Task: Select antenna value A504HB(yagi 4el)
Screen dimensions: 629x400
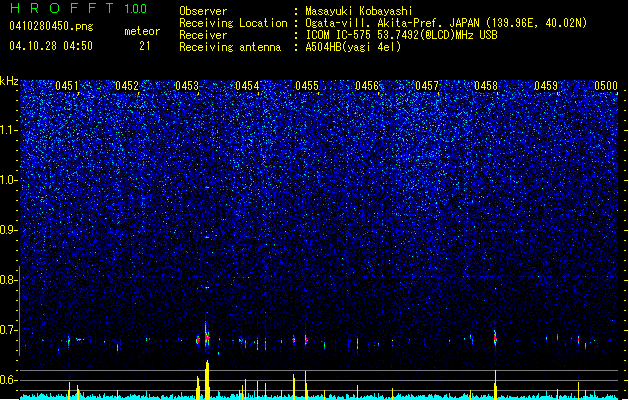Action: pos(353,47)
